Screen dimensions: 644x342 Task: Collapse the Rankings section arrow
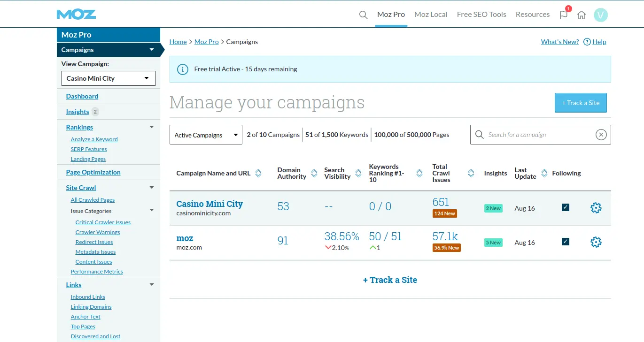click(151, 127)
